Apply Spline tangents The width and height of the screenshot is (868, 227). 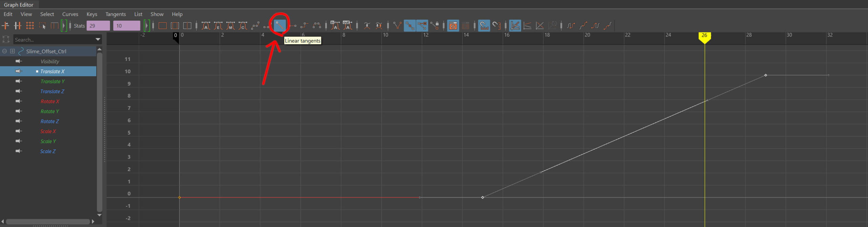(x=255, y=25)
